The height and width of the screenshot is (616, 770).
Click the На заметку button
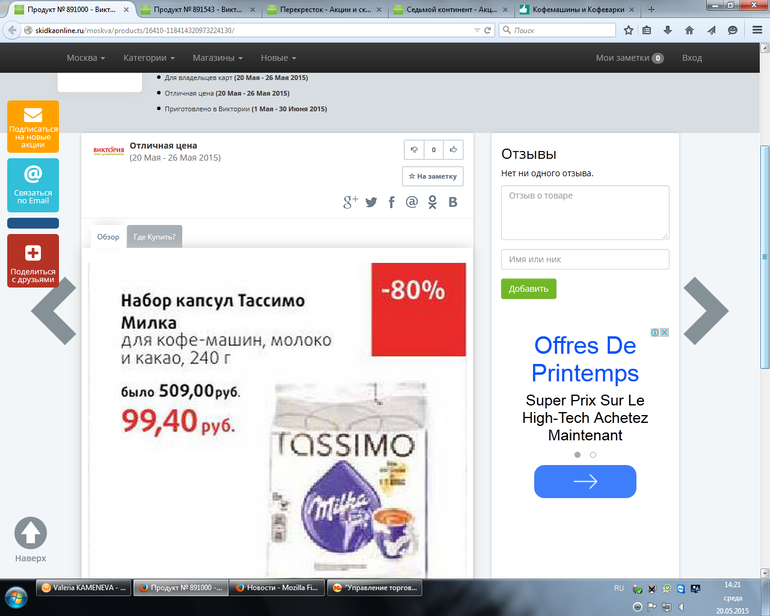coord(433,176)
